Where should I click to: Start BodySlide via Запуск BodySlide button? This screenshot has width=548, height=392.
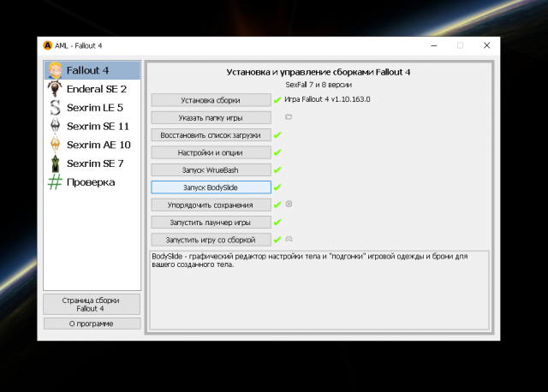click(211, 187)
